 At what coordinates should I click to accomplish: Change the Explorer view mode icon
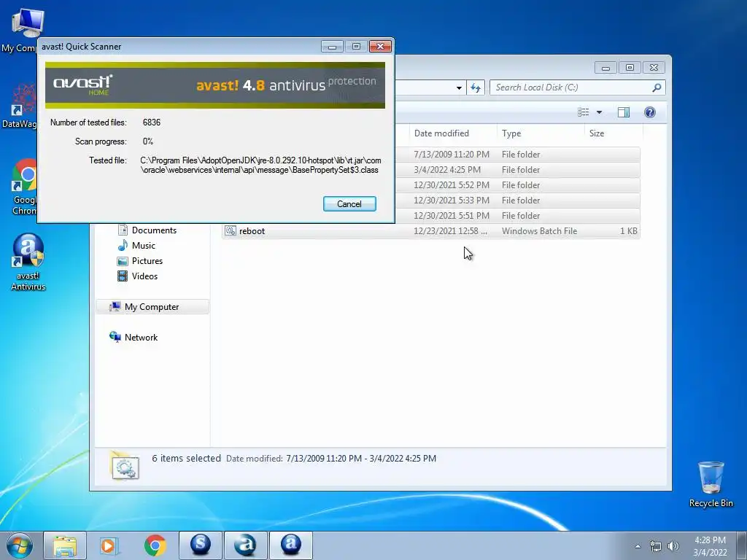point(583,112)
